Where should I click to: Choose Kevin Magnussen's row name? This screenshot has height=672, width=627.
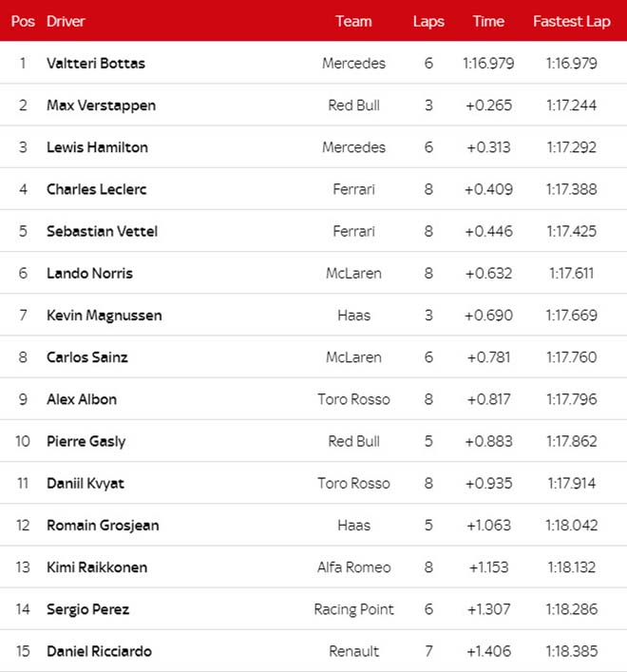(x=104, y=316)
